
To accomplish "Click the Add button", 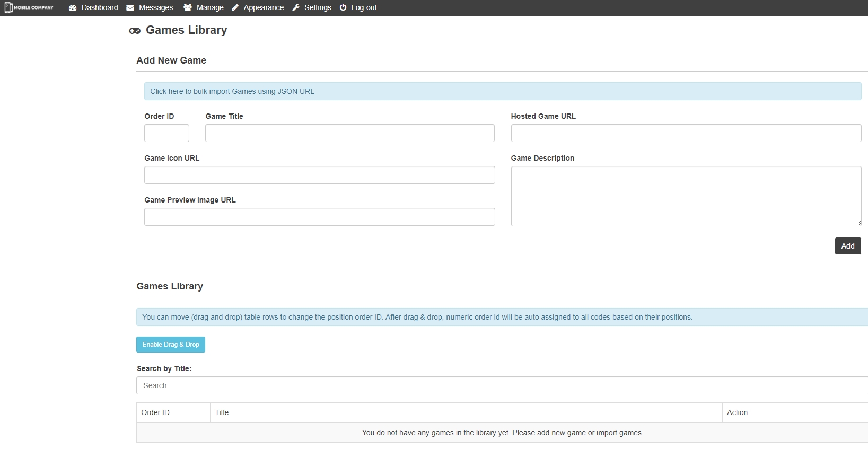I will pos(848,246).
